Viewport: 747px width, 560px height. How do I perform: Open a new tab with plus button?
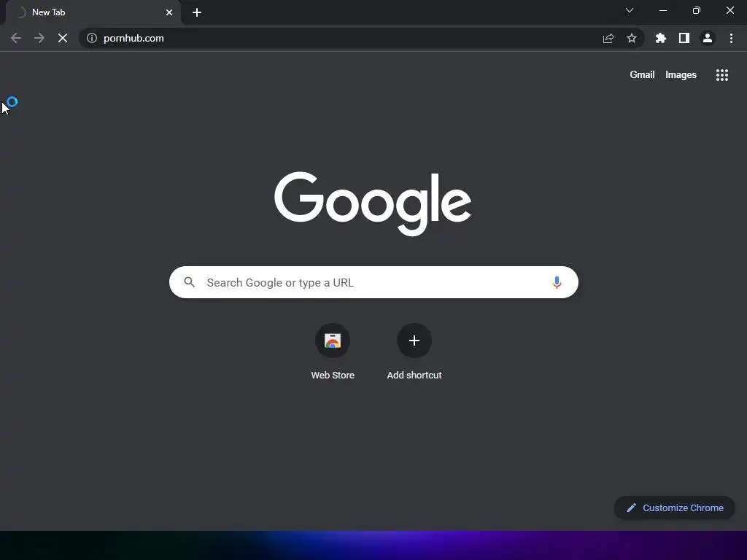coord(197,12)
